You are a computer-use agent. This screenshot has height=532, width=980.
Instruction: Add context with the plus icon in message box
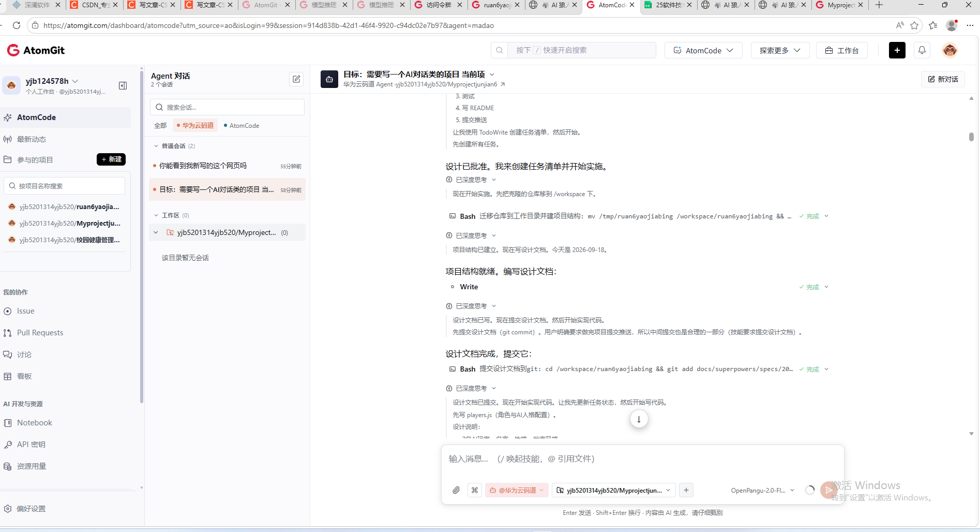686,490
